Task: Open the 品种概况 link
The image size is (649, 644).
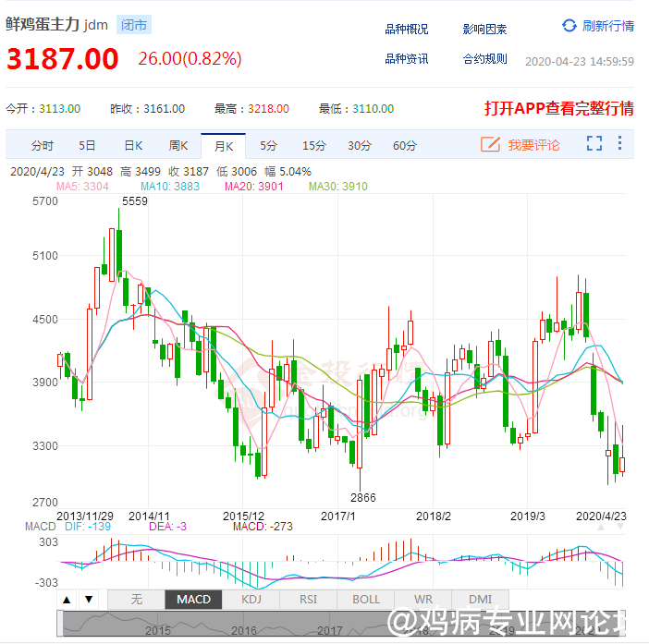Action: point(407,30)
